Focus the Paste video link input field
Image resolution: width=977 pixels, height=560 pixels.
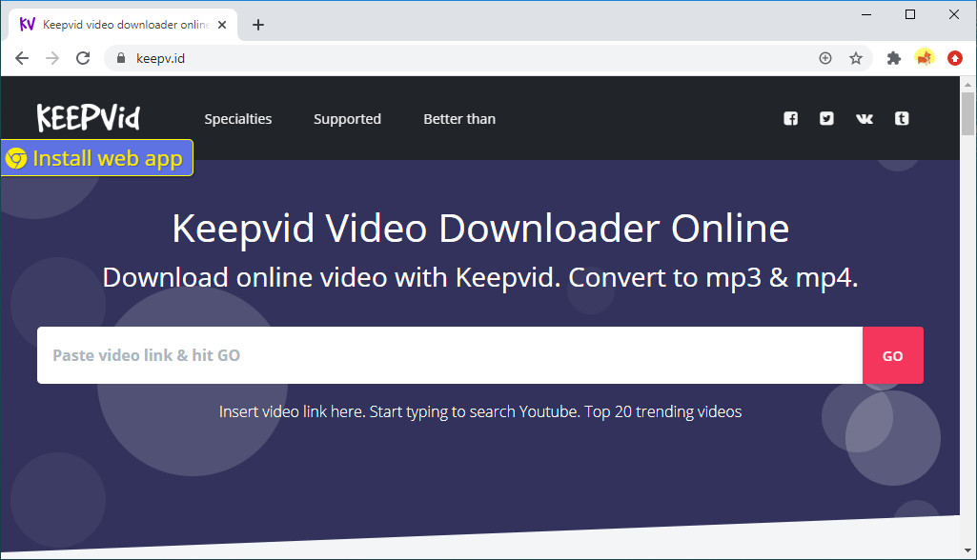tap(450, 355)
